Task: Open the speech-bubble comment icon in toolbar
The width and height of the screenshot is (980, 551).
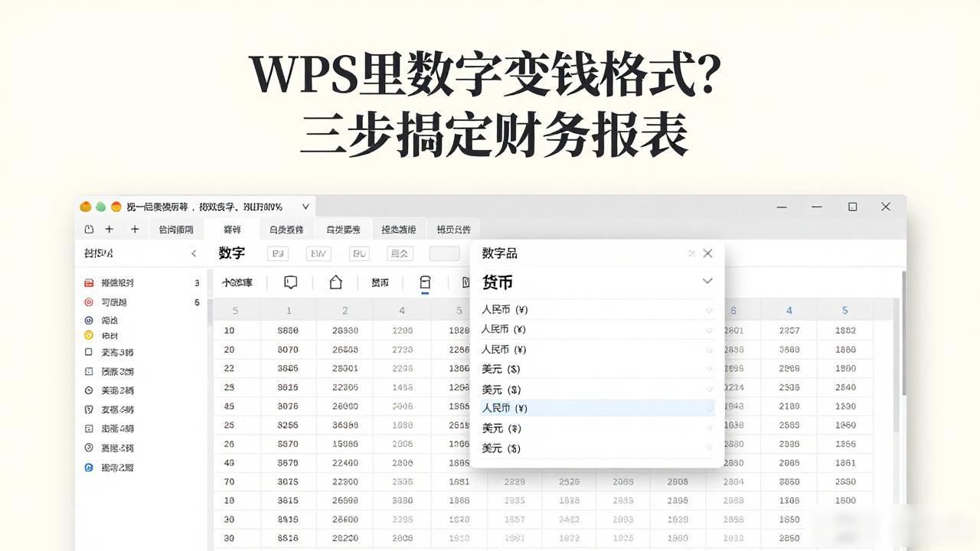Action: tap(290, 282)
